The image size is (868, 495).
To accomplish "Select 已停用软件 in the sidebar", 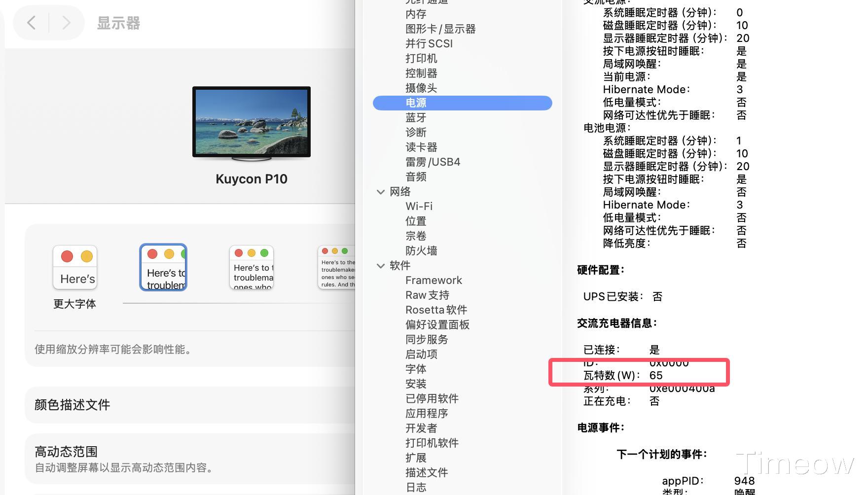I will (x=432, y=399).
